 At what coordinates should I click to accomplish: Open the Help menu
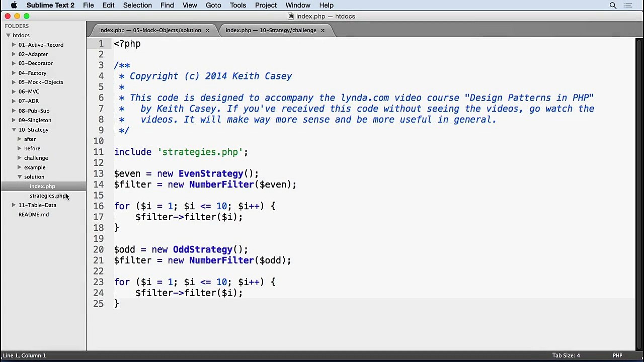coord(326,6)
